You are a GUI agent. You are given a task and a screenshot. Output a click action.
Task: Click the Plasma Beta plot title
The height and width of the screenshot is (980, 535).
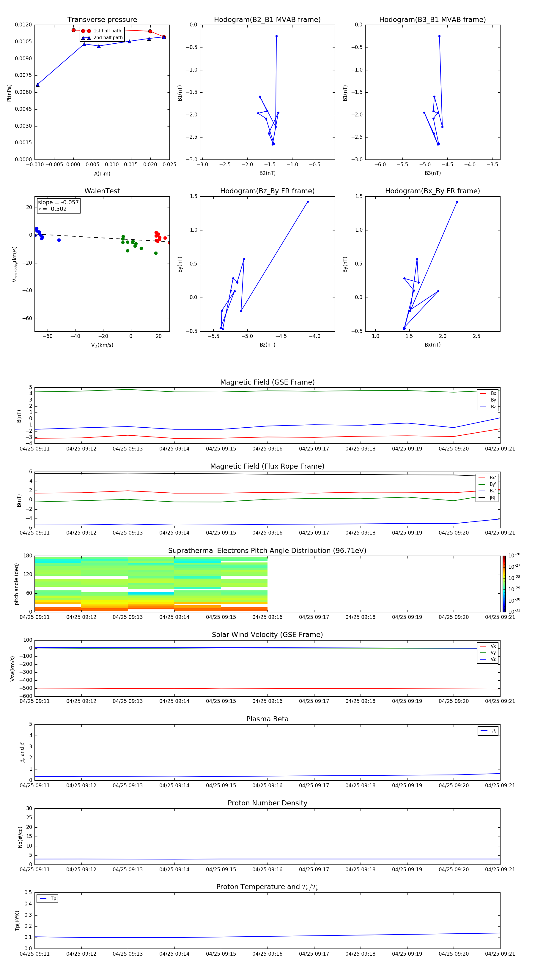(267, 719)
